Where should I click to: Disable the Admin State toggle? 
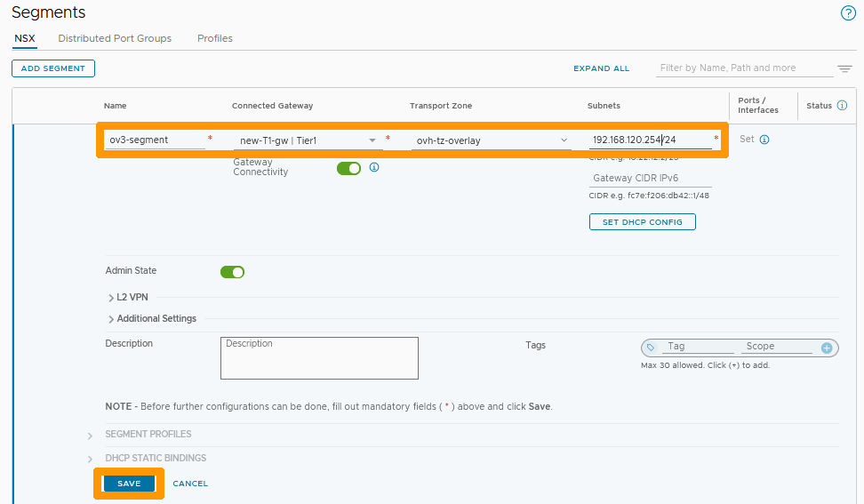pyautogui.click(x=232, y=272)
